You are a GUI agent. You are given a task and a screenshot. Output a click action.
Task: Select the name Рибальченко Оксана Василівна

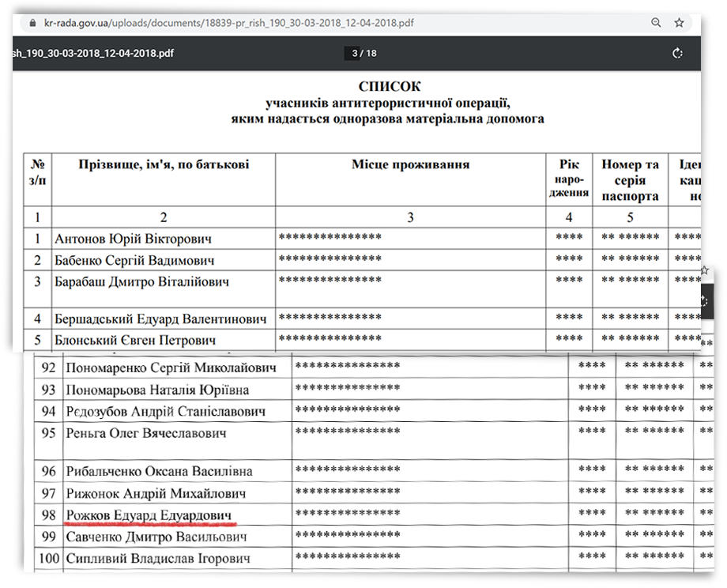tap(159, 472)
